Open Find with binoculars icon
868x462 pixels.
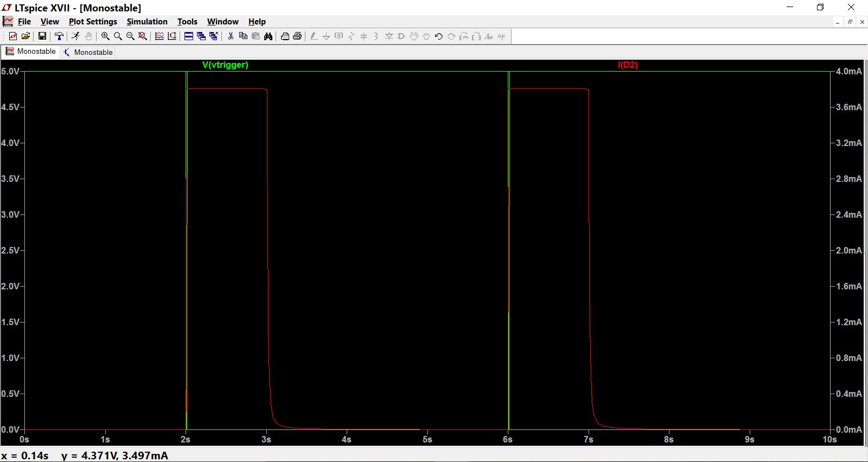(268, 36)
